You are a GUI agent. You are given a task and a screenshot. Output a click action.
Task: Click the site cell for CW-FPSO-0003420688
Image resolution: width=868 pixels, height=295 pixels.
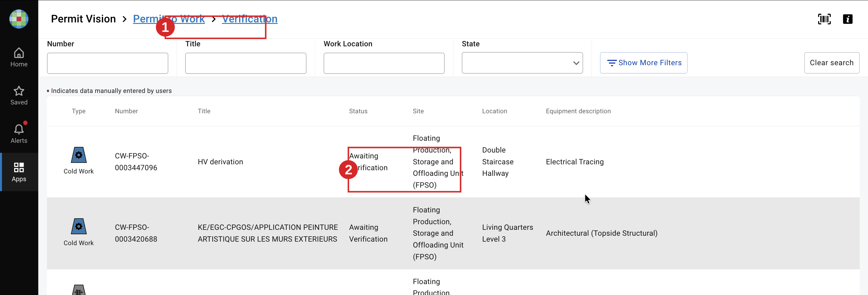click(x=438, y=233)
